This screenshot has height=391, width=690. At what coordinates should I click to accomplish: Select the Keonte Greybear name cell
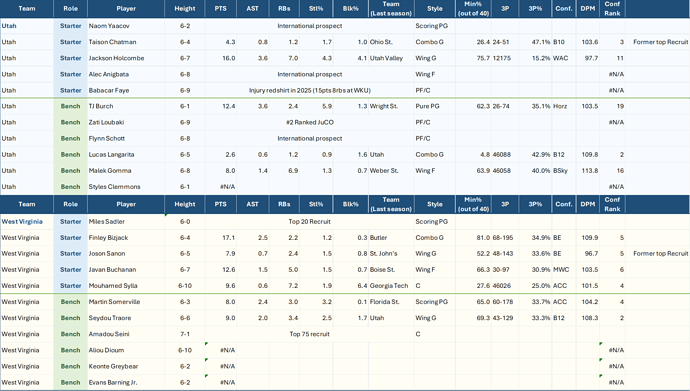126,366
